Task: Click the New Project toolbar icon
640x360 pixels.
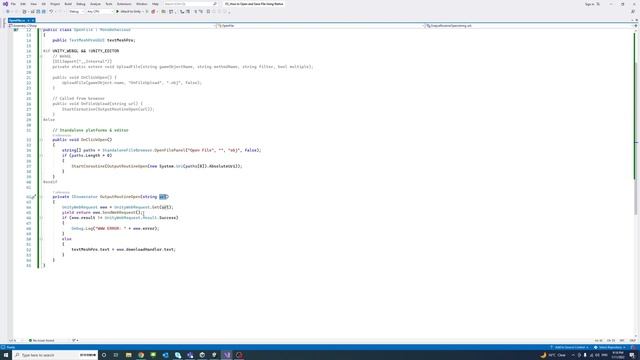Action: click(24, 11)
